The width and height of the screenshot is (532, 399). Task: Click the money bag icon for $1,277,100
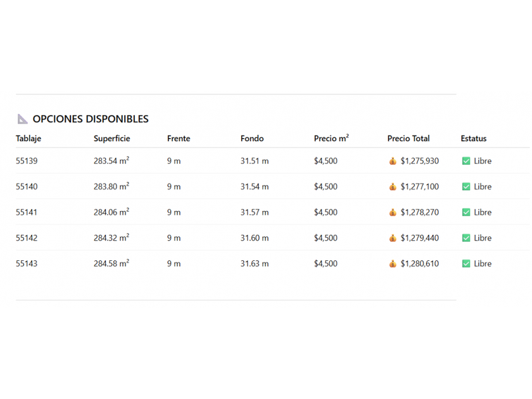(393, 187)
